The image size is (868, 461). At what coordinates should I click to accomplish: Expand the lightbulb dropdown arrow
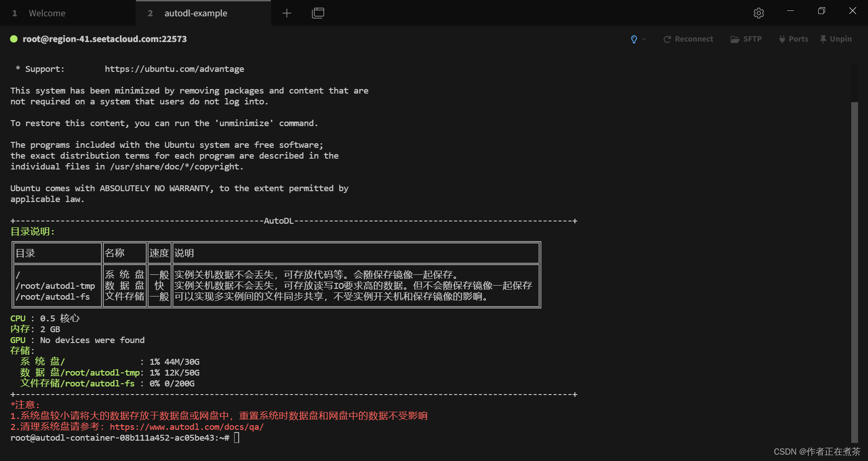point(644,39)
